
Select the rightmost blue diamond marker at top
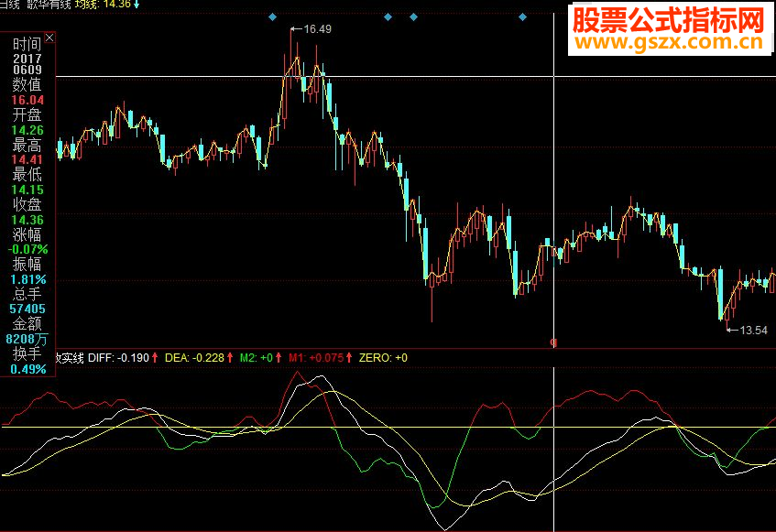click(x=522, y=17)
